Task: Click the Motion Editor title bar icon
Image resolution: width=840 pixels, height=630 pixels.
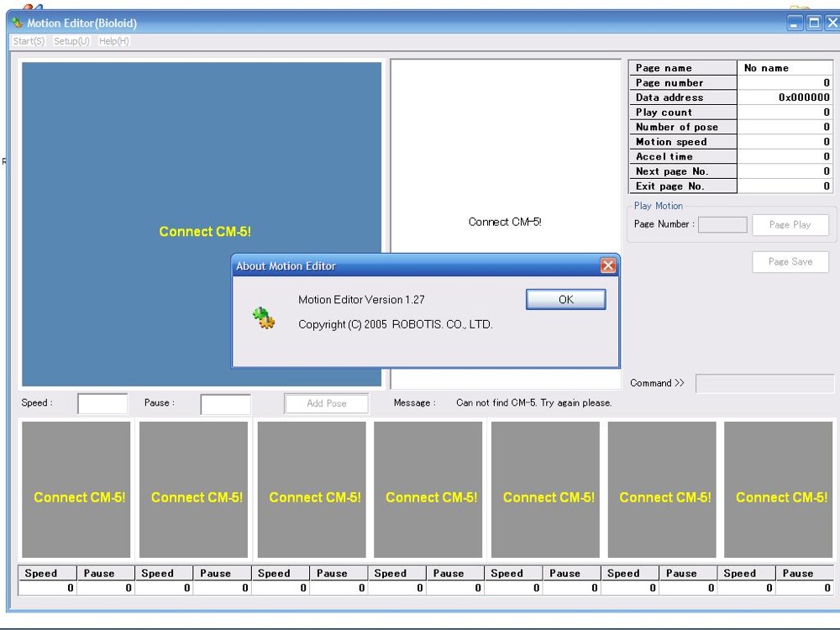Action: coord(17,23)
